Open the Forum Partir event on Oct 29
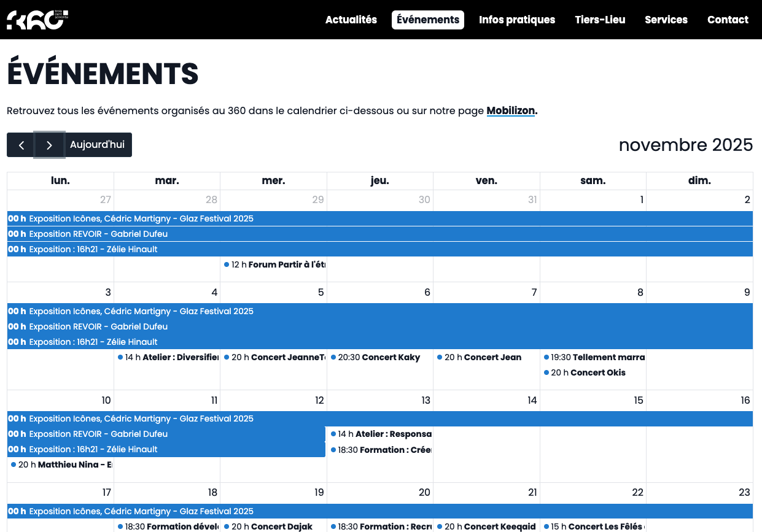The width and height of the screenshot is (762, 532). click(276, 265)
